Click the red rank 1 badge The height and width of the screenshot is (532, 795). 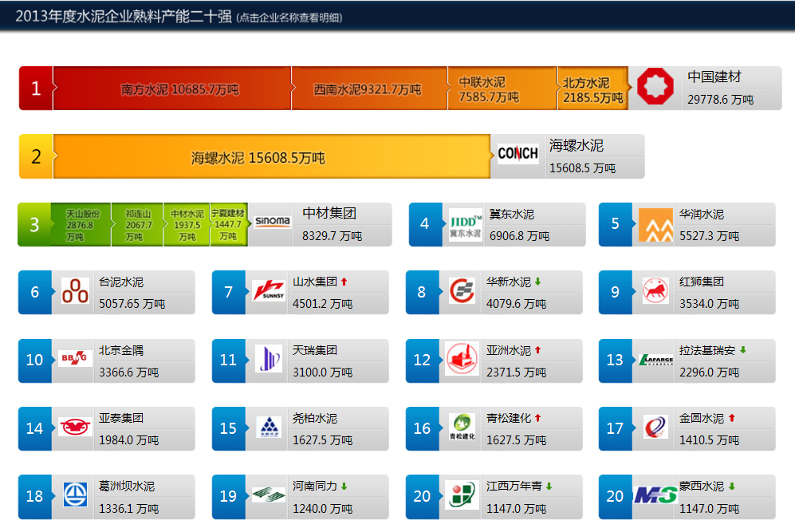36,89
